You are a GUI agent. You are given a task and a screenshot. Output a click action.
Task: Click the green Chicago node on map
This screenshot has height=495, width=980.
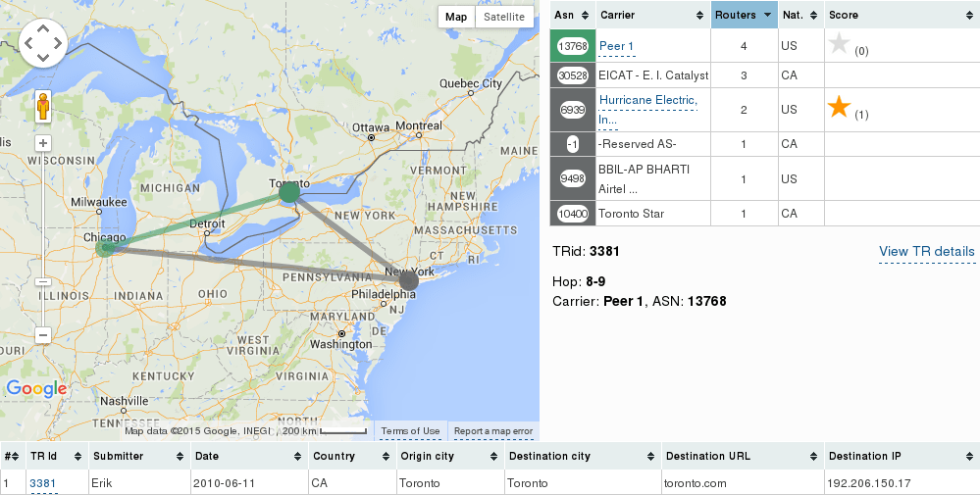click(105, 248)
